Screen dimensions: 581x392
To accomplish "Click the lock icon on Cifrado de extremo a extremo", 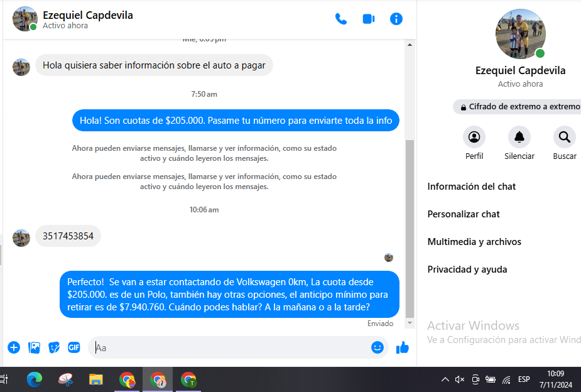I will point(463,107).
